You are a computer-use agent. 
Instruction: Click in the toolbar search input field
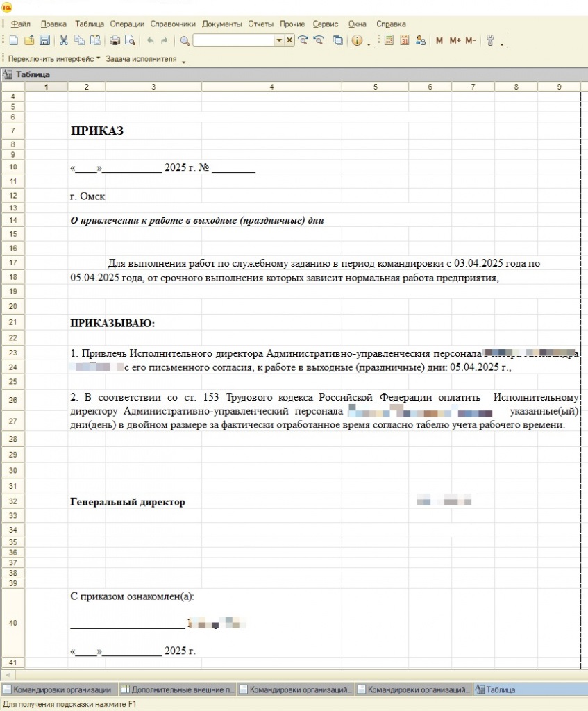(x=233, y=40)
